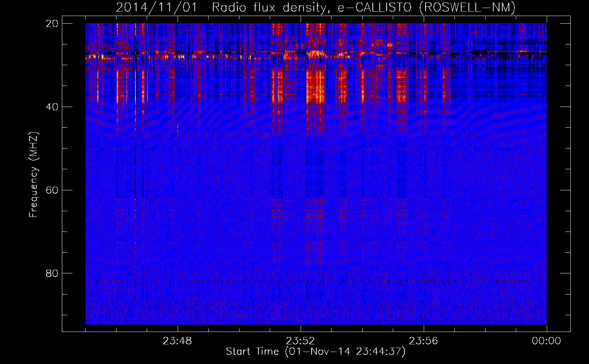The image size is (589, 364).
Task: Click the 'Frequency (MHZ)' axis label
Action: [x=33, y=174]
